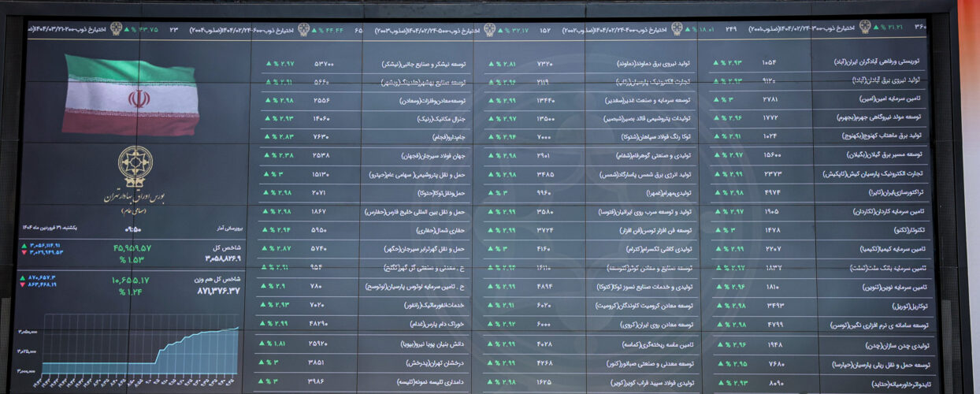
Task: Click stock name تایدواترخاورمیانه(حتاید)
Action: coord(900,384)
